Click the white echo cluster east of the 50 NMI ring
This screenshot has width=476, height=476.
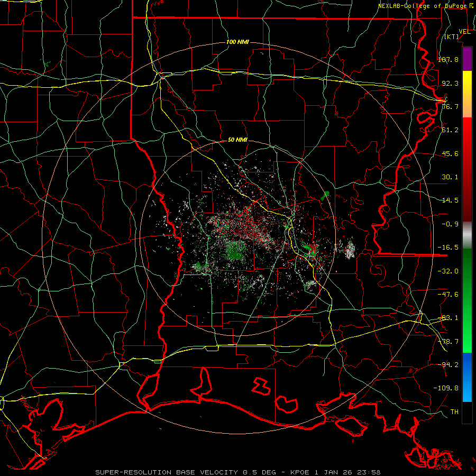pos(350,250)
